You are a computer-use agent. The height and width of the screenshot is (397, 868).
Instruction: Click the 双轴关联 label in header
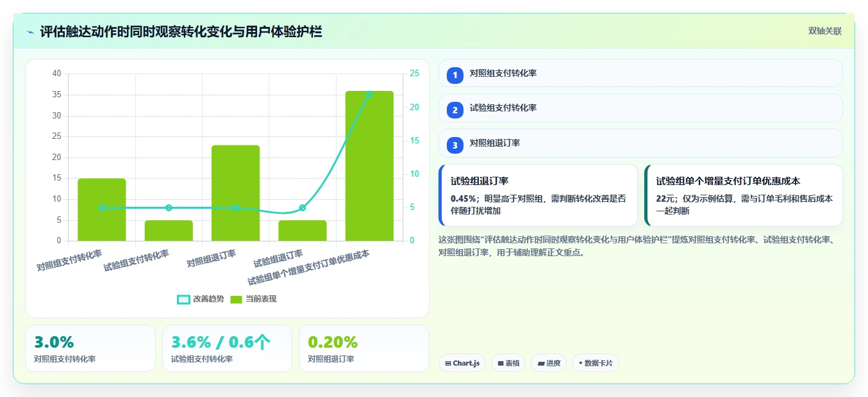point(824,31)
